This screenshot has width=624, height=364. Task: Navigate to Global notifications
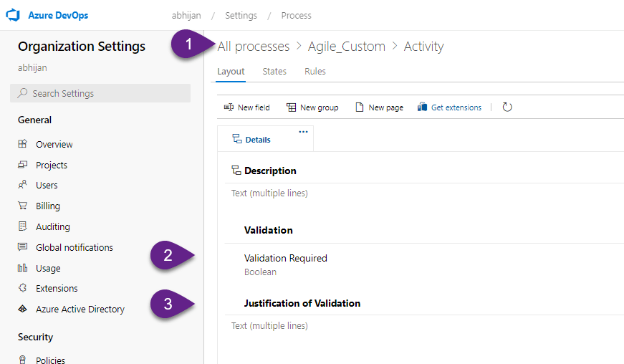pyautogui.click(x=74, y=248)
